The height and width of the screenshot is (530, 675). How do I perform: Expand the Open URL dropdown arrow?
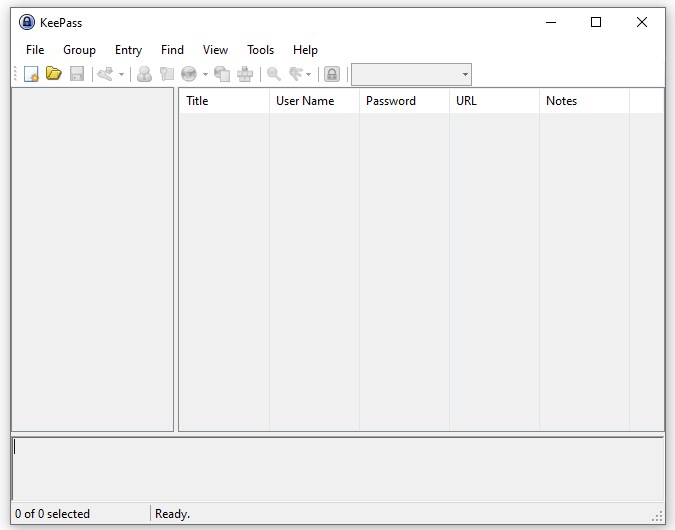(205, 74)
